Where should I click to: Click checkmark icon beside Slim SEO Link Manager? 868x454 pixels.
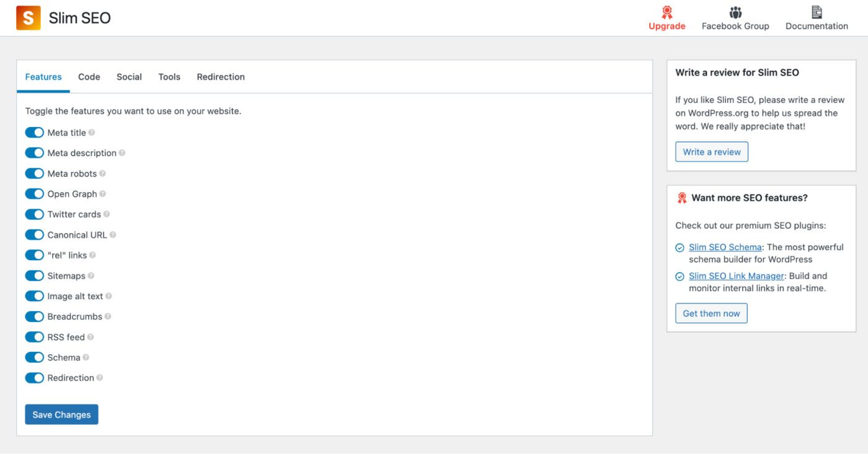click(x=680, y=276)
